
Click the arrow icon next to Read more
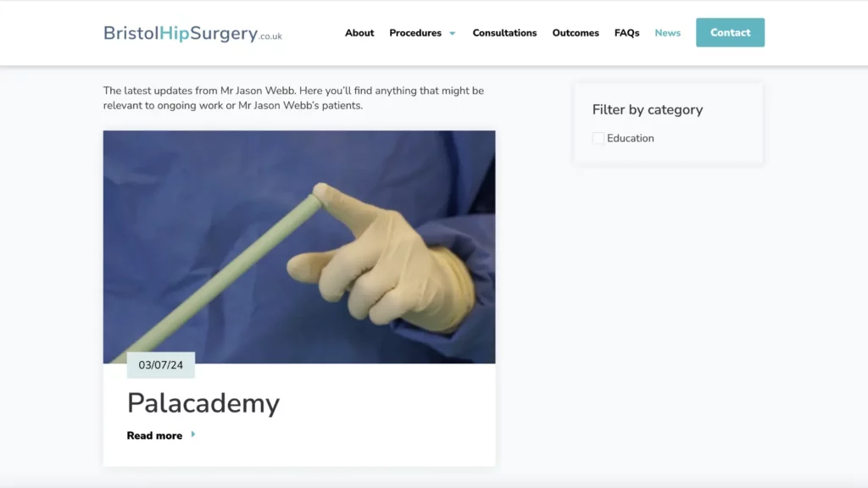[192, 435]
